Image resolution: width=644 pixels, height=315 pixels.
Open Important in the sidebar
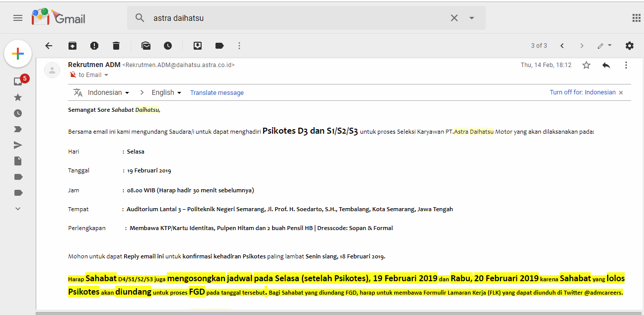18,129
